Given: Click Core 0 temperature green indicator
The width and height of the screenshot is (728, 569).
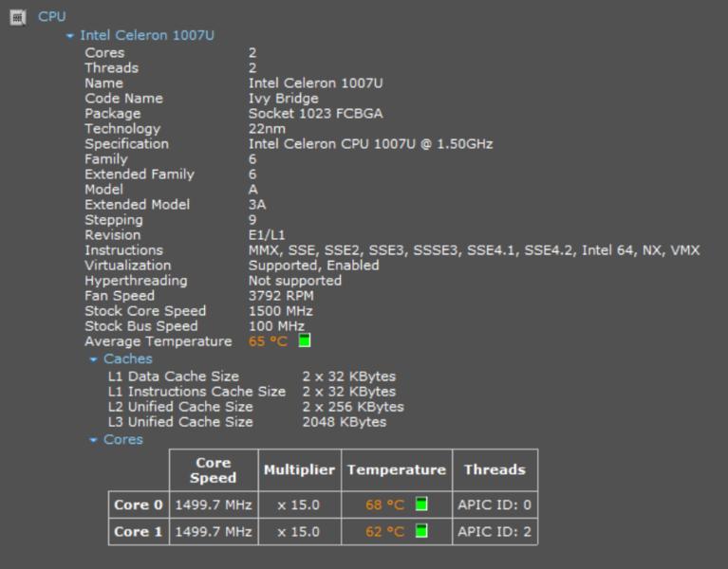Looking at the screenshot, I should point(421,504).
